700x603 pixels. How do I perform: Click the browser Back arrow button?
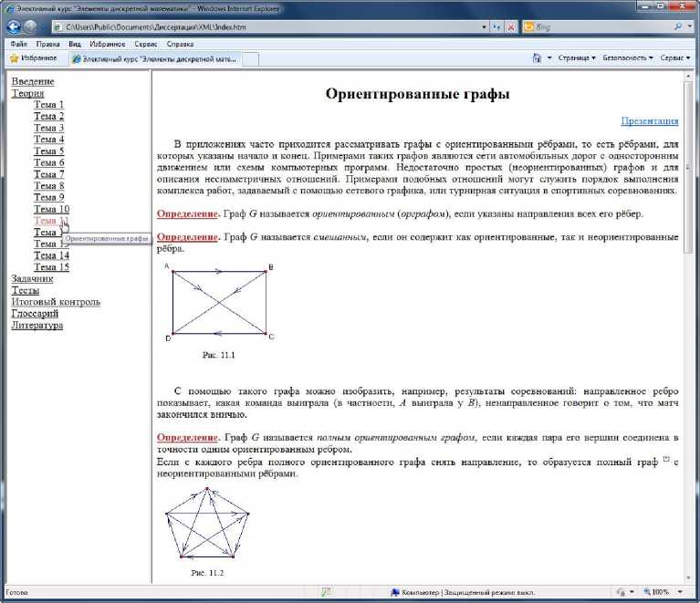pos(14,27)
